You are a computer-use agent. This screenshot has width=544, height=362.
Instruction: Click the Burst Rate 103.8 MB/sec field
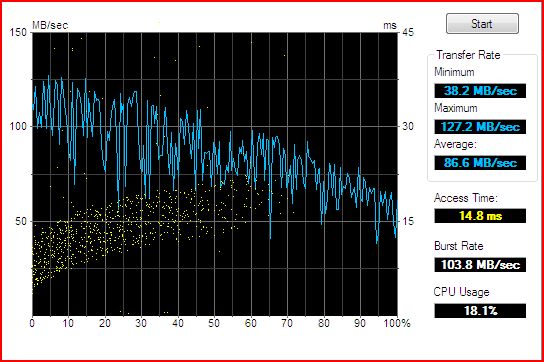point(480,265)
